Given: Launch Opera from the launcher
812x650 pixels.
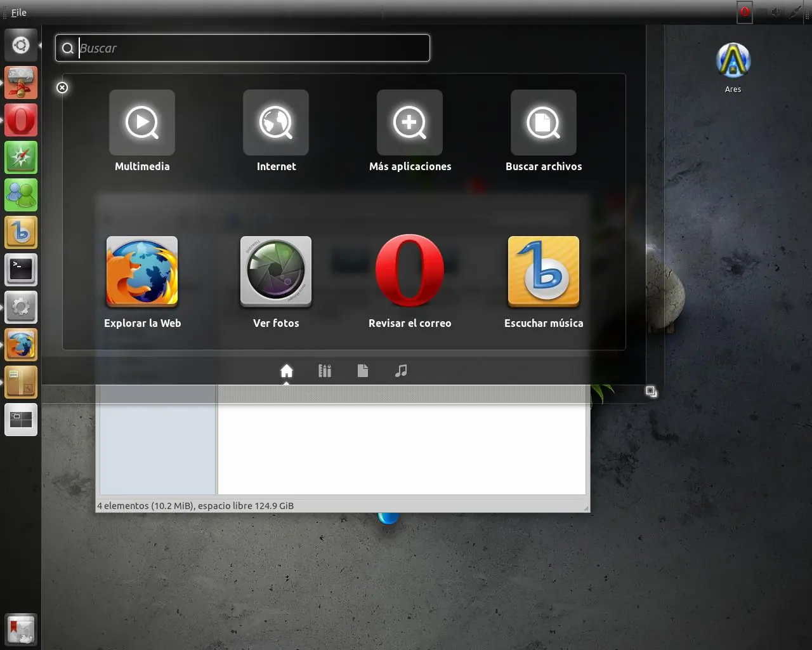Looking at the screenshot, I should pyautogui.click(x=21, y=120).
